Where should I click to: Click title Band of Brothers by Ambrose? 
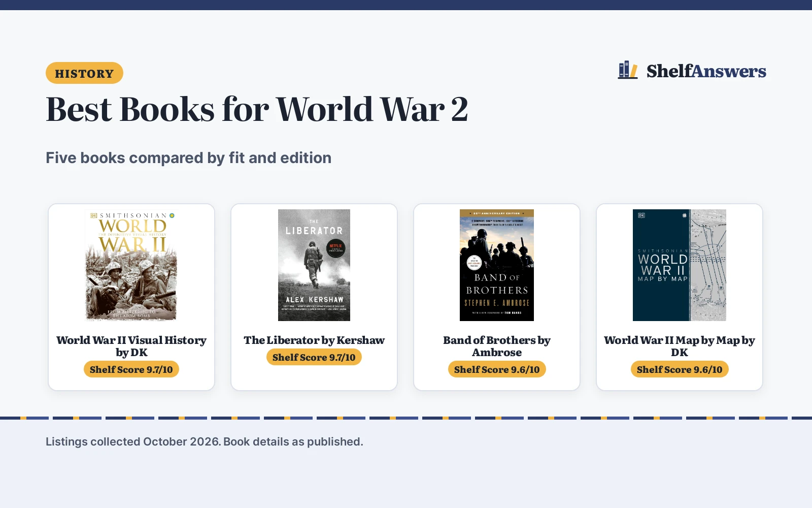[x=497, y=346]
